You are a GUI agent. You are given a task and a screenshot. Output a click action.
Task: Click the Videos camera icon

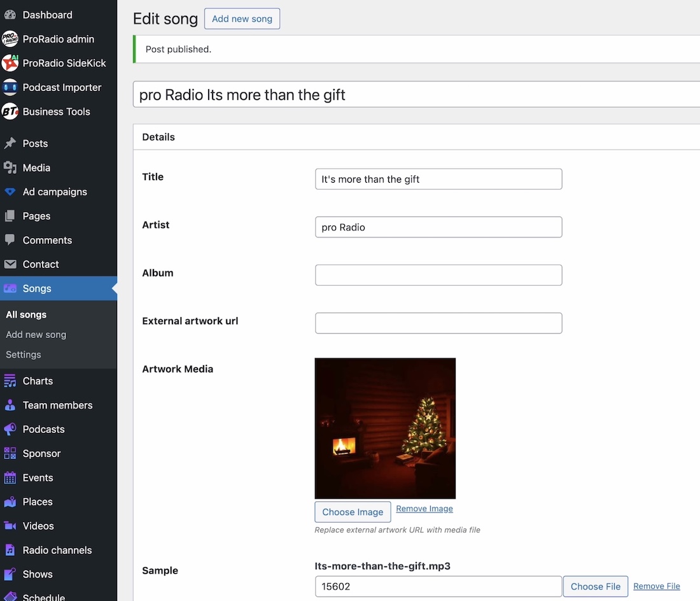[10, 526]
